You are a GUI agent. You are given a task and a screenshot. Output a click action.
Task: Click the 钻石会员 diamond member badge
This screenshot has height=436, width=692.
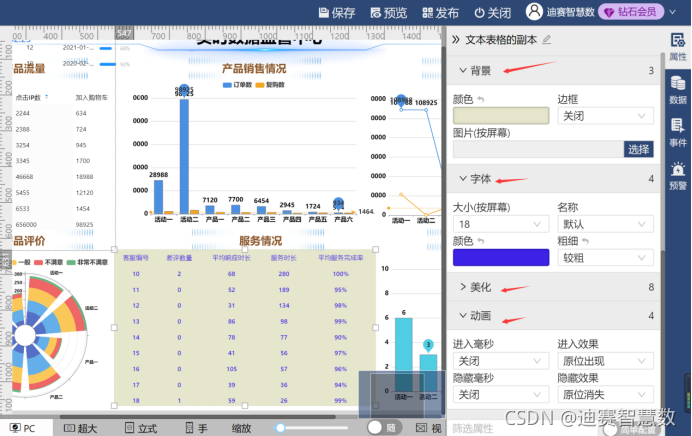tap(631, 12)
